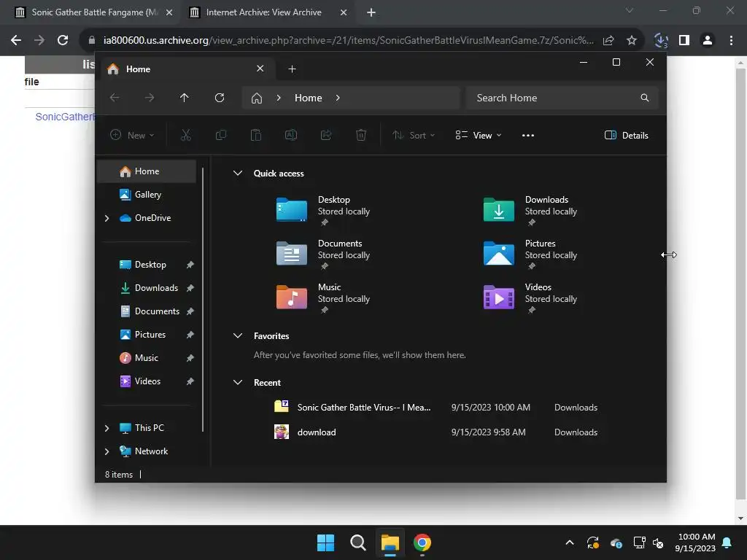This screenshot has height=560, width=747.
Task: Collapse the Quick access section
Action: coord(238,174)
